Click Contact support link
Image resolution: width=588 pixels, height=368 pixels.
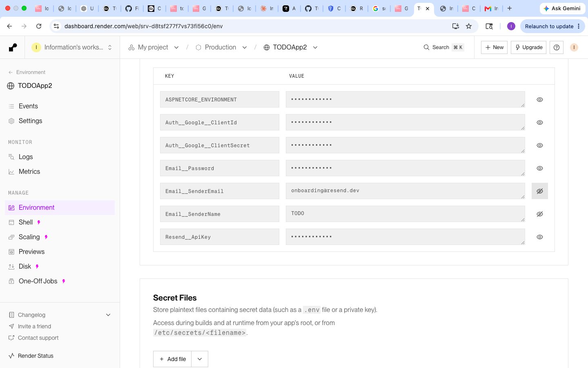[x=38, y=338]
